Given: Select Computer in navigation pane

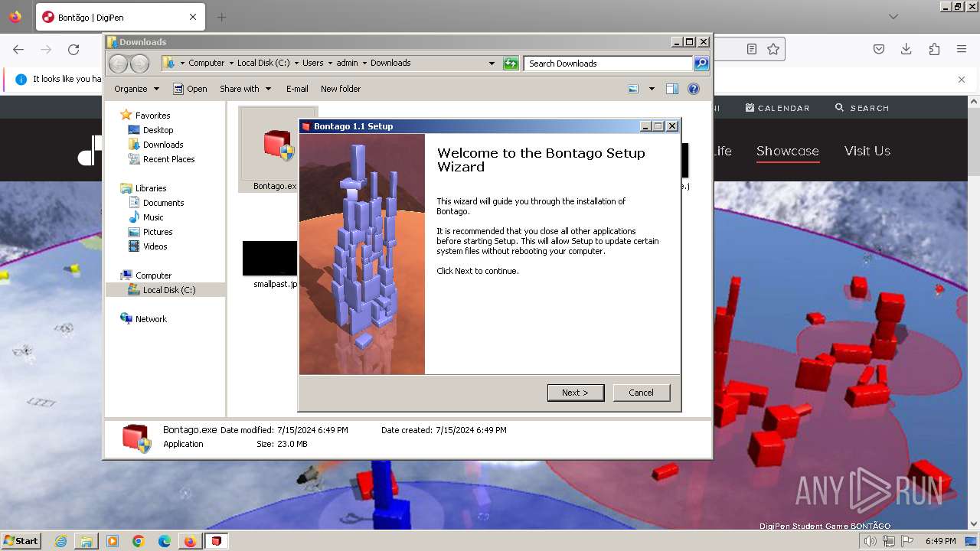Looking at the screenshot, I should 153,275.
